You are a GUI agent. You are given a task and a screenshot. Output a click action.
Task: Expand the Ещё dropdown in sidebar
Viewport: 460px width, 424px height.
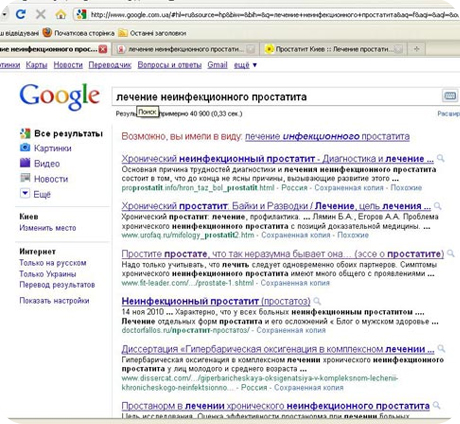[25, 193]
